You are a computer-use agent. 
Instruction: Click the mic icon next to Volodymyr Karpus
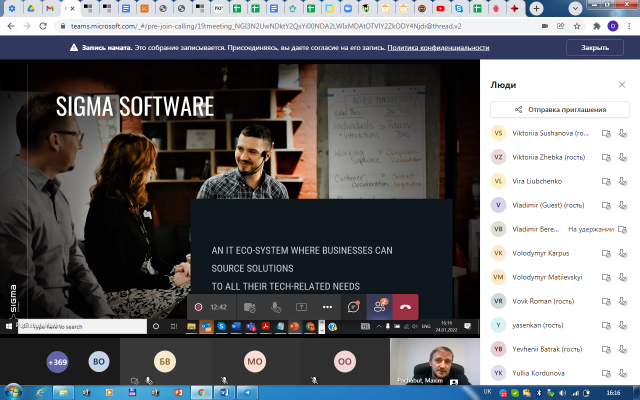(x=622, y=253)
